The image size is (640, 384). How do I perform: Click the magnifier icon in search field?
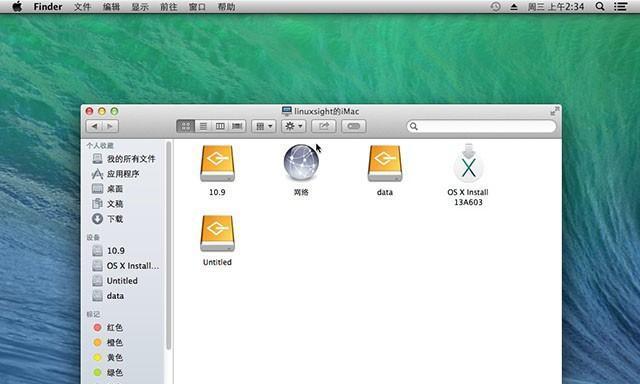413,126
